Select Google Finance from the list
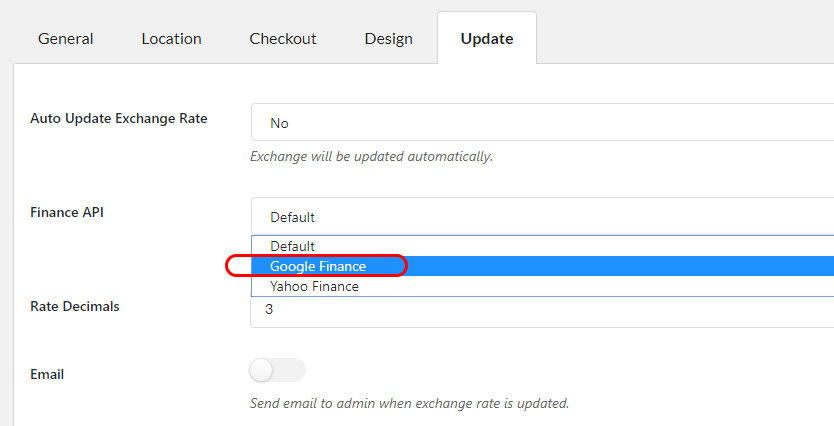Viewport: 834px width, 426px height. (543, 266)
